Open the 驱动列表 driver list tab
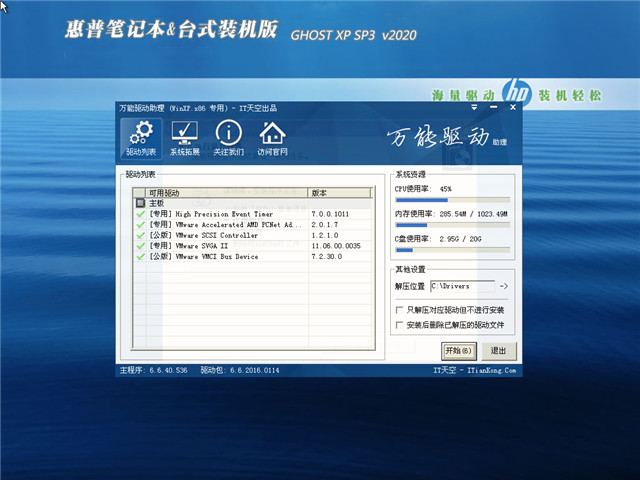640x480 pixels. coord(141,139)
